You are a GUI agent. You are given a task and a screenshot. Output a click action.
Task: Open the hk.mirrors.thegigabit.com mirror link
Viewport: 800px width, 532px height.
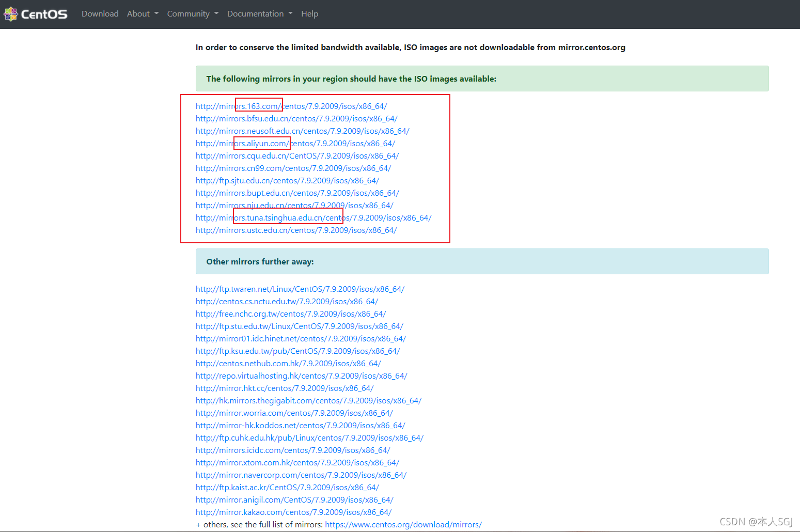(x=309, y=401)
